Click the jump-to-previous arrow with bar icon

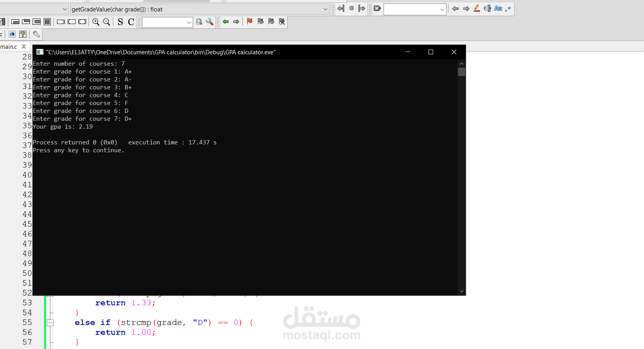click(341, 8)
